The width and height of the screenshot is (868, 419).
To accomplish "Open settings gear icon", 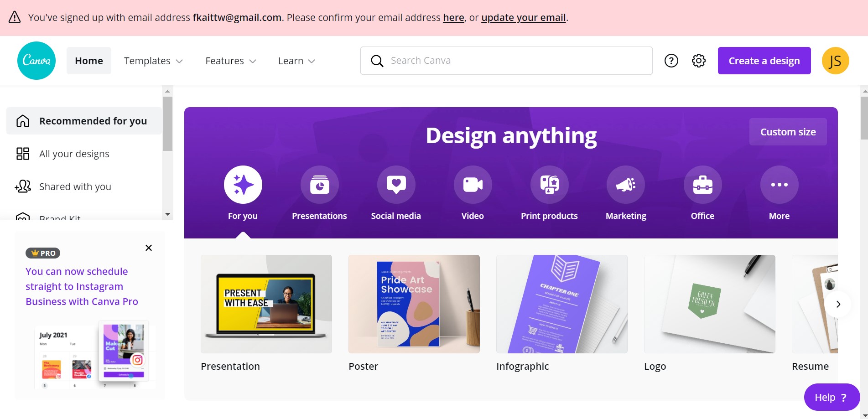I will pos(698,61).
